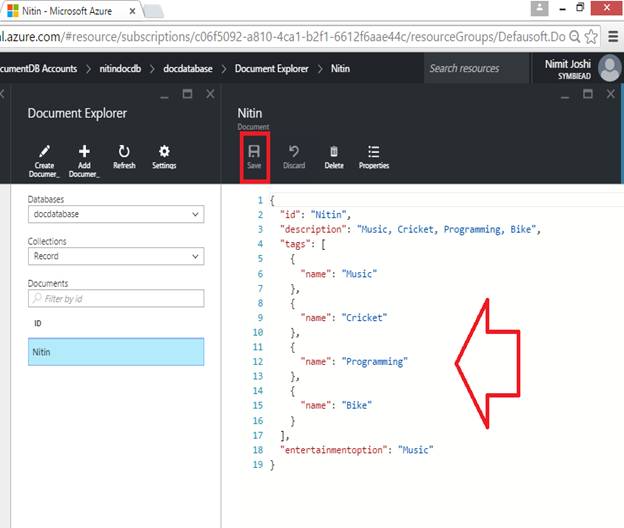The image size is (624, 528).
Task: Open Document Explorer Settings gear
Action: (164, 151)
